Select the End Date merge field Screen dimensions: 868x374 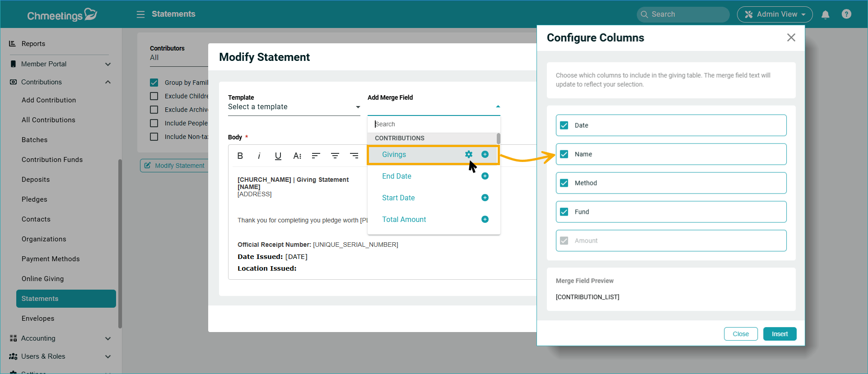(x=397, y=176)
